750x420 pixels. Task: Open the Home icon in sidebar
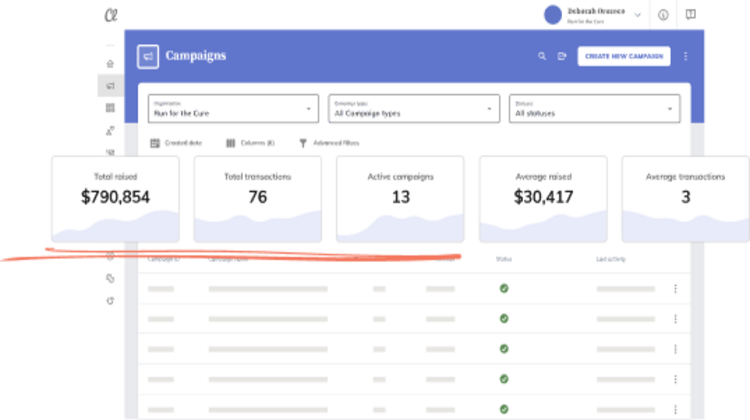click(x=110, y=64)
